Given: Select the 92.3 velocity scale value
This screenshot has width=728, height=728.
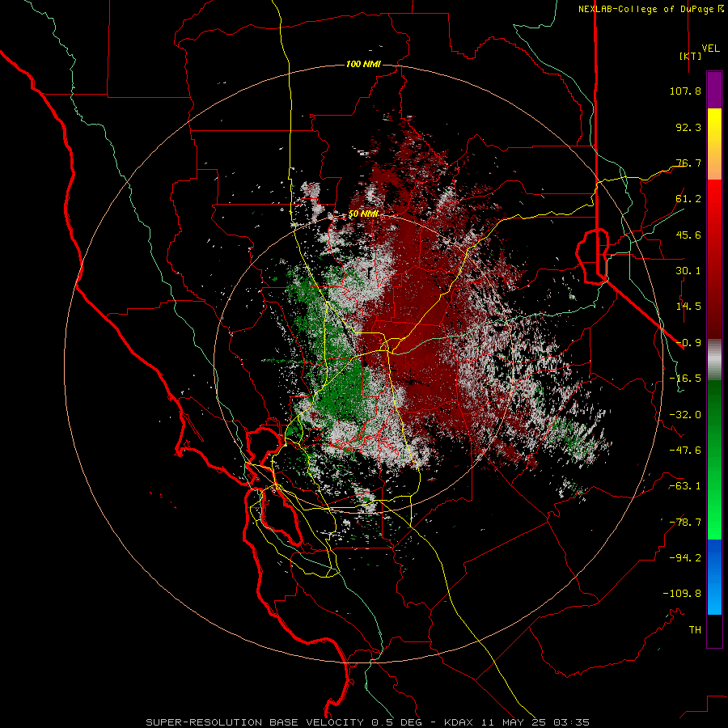Looking at the screenshot, I should click(x=688, y=127).
